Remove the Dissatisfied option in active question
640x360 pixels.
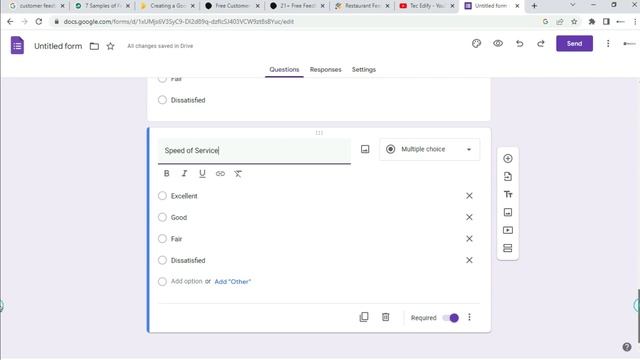pos(469,260)
